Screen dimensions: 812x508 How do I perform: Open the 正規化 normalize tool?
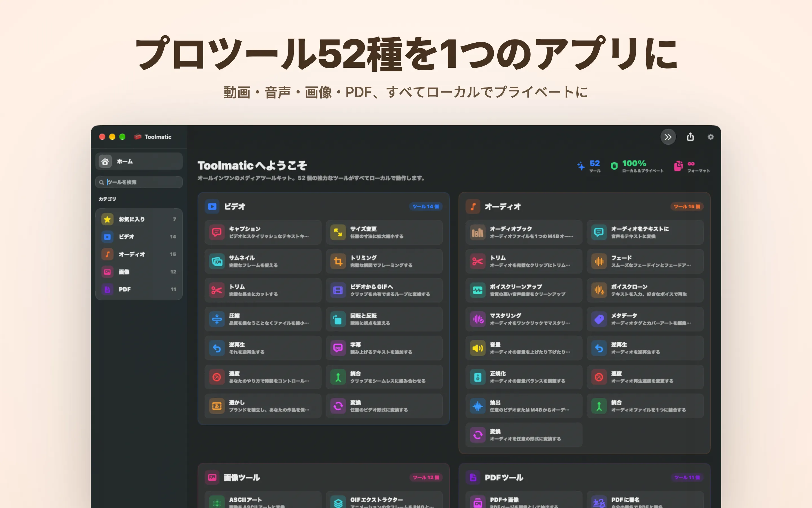[524, 377]
